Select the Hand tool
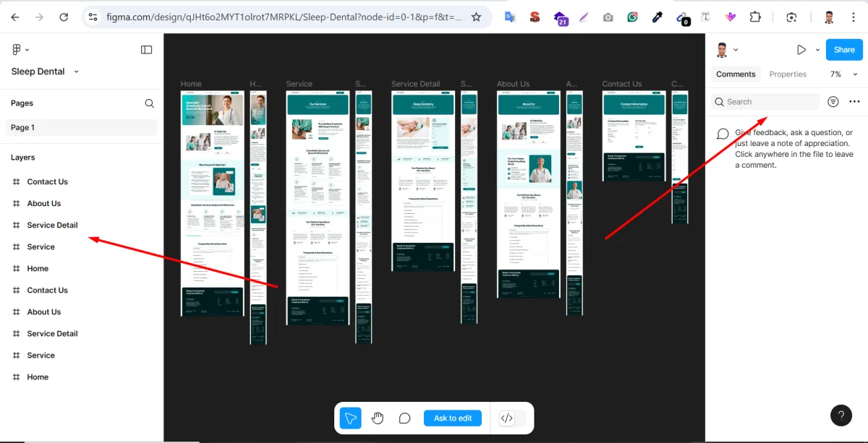 point(378,418)
